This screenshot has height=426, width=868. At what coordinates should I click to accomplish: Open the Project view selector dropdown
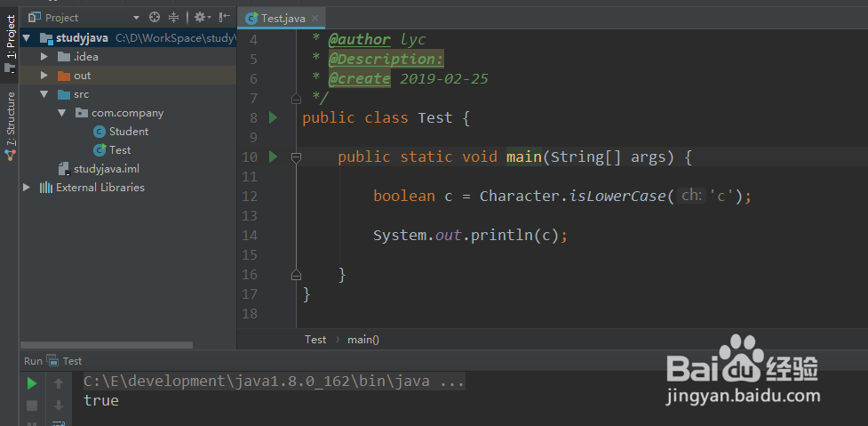pyautogui.click(x=136, y=18)
